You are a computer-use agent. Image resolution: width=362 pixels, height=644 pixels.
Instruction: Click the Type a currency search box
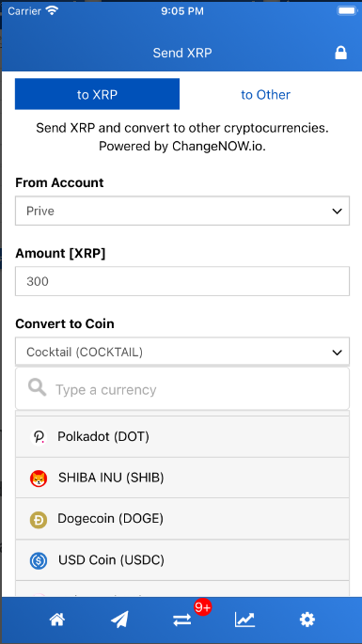coord(182,388)
